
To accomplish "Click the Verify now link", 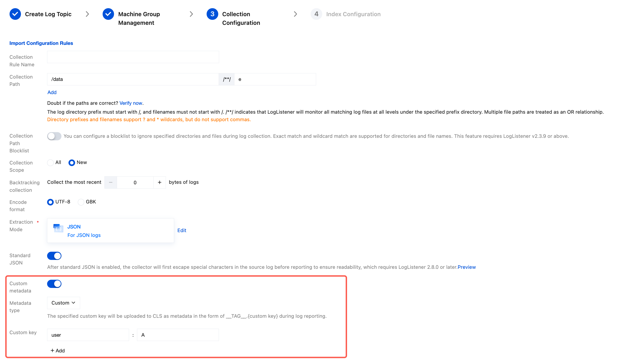I will (x=131, y=103).
